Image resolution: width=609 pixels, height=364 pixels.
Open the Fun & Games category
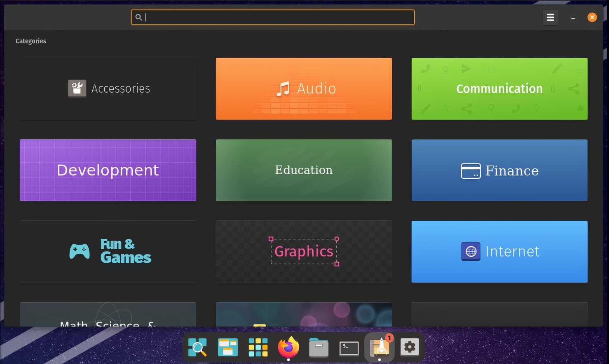tap(108, 251)
